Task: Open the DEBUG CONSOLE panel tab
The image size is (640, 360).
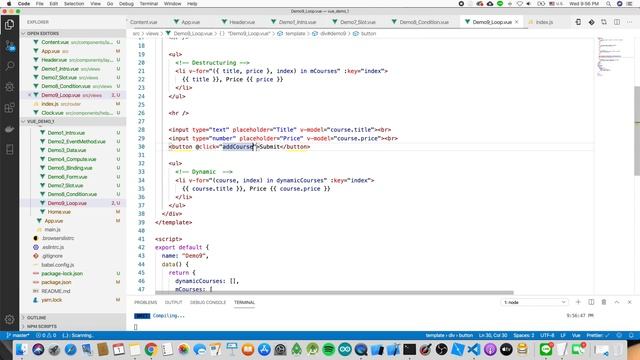Action: coord(208,302)
